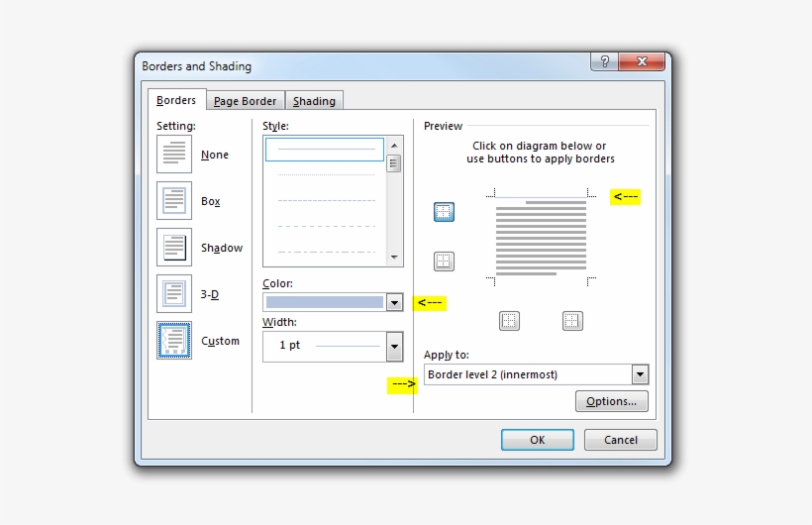Click the Cancel button
The height and width of the screenshot is (525, 812).
621,440
